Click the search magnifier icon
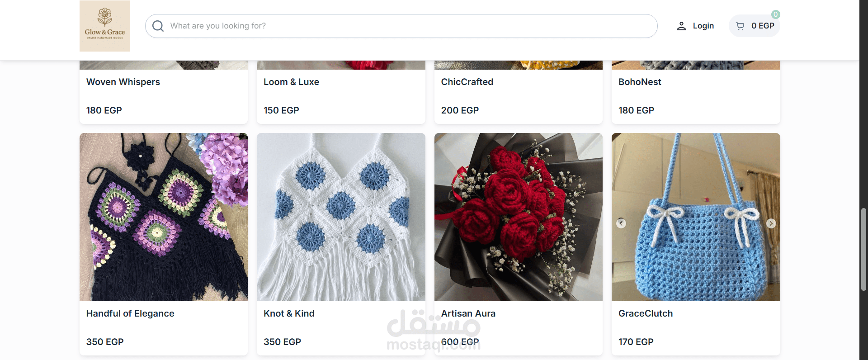The width and height of the screenshot is (868, 360). click(x=158, y=26)
